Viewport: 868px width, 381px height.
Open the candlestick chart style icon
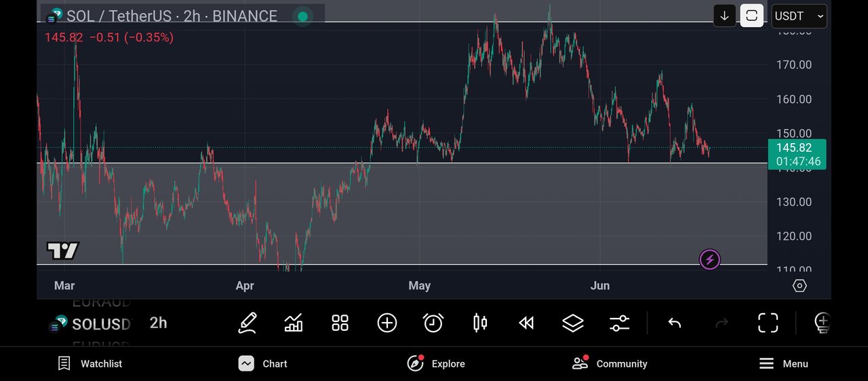click(x=480, y=323)
